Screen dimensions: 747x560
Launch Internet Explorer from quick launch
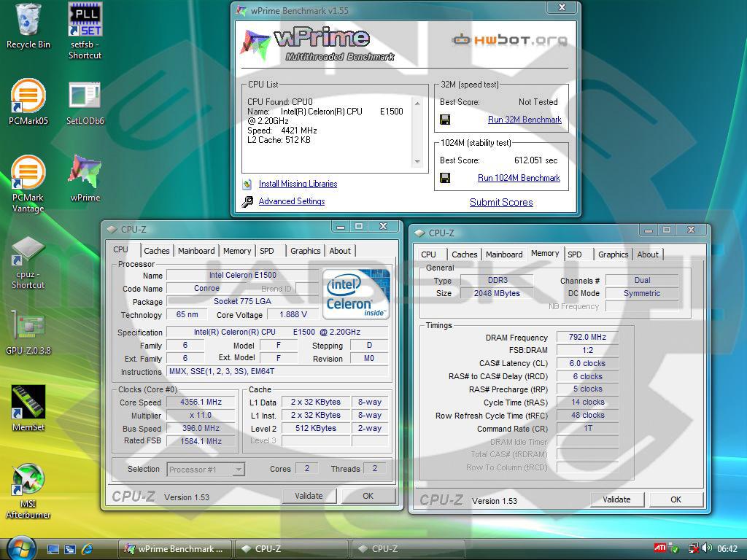[87, 549]
